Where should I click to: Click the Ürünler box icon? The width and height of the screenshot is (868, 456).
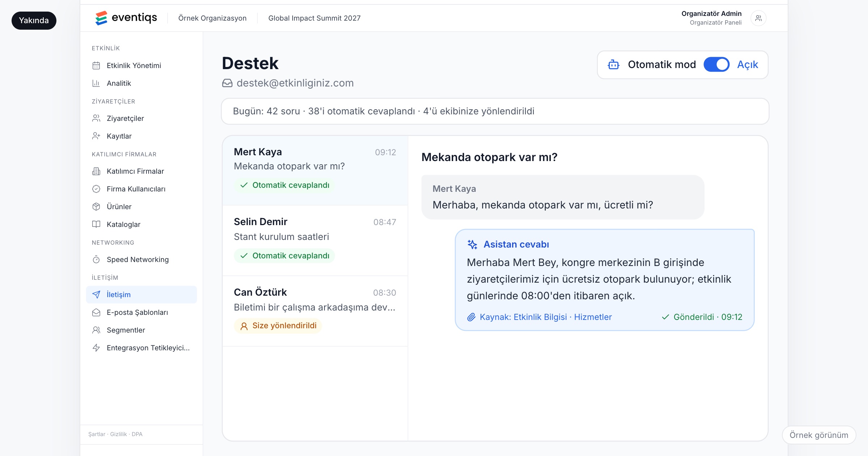tap(96, 207)
